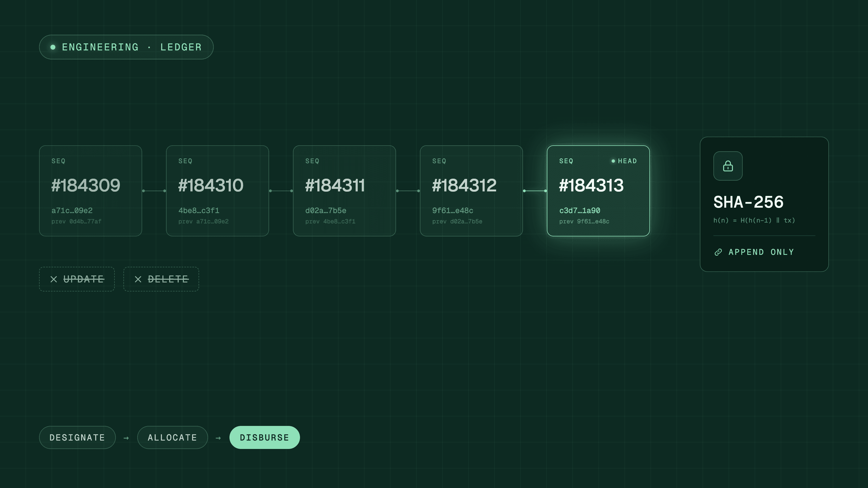This screenshot has width=868, height=488.
Task: Click prev a71c…09e2 in block #184310
Action: 203,221
